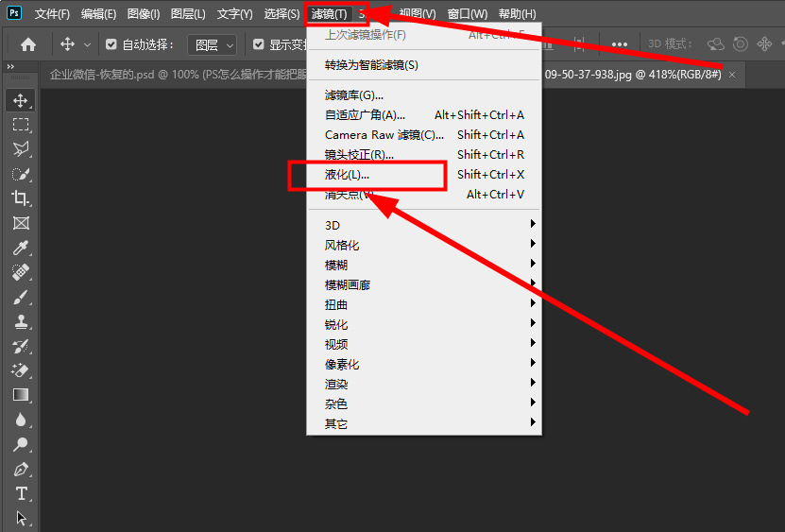Open the 窗口(W) menu

point(467,14)
